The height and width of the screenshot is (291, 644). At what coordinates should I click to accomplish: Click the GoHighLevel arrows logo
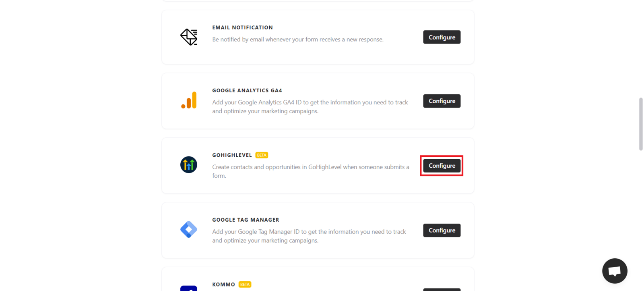(189, 165)
